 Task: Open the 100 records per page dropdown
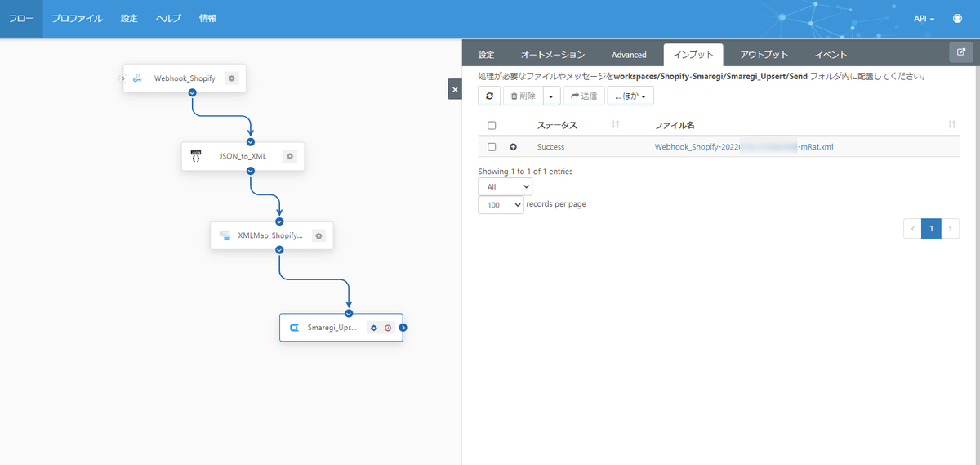click(x=501, y=205)
